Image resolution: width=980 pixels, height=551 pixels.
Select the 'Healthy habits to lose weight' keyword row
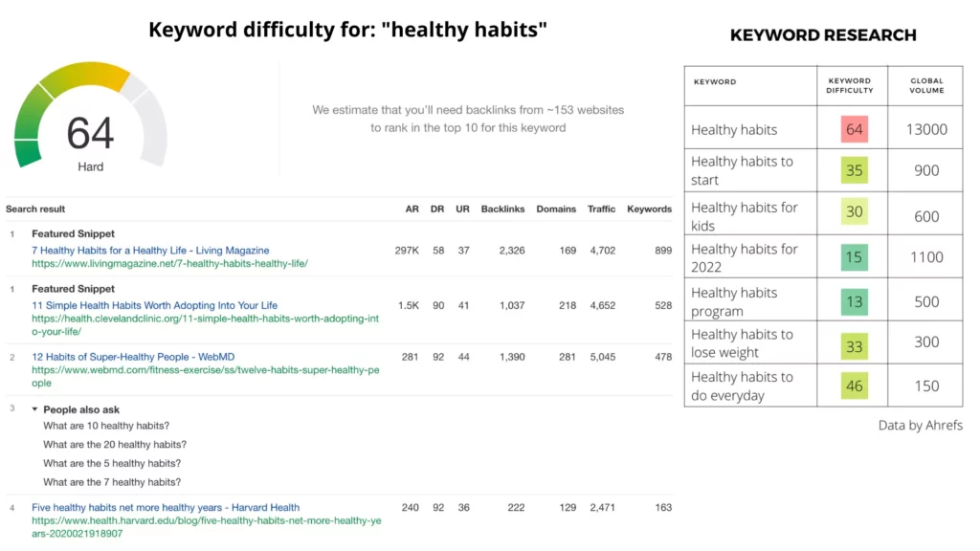[x=742, y=342]
